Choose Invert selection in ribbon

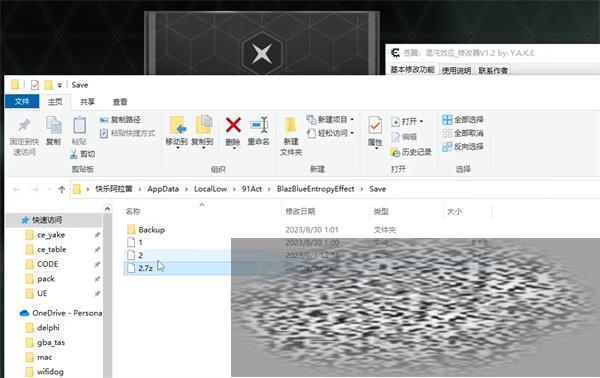463,147
